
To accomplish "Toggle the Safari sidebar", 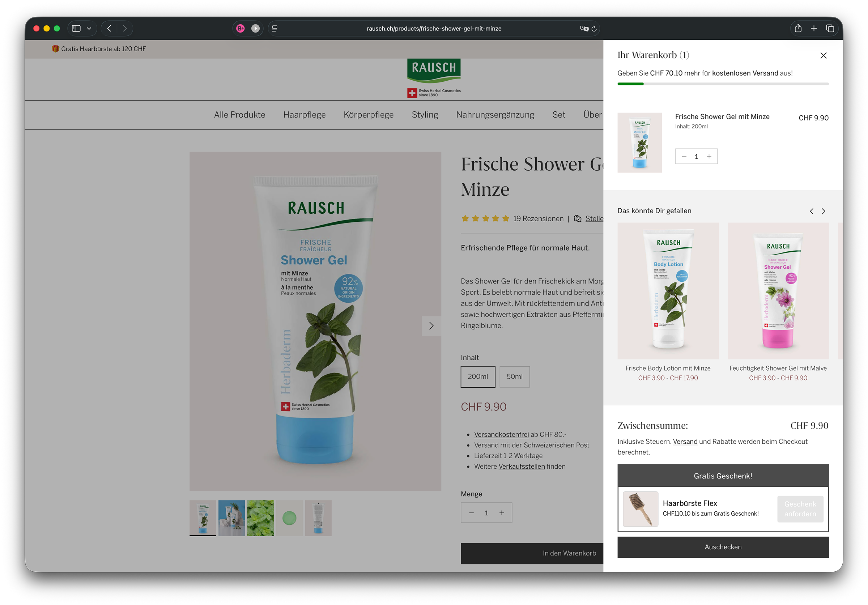I will 76,28.
